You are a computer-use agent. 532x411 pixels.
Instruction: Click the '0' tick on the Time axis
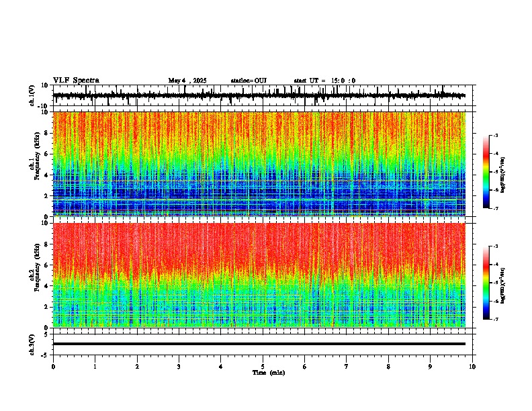click(53, 367)
